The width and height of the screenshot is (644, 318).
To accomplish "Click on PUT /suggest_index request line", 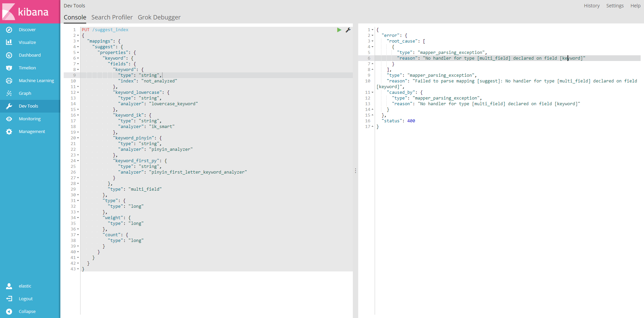I will point(105,30).
